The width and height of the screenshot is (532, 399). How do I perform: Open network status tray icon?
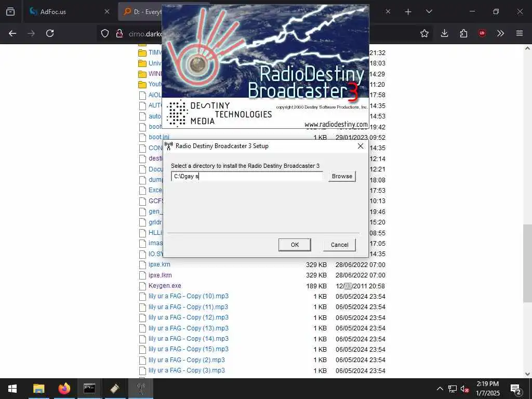453,389
